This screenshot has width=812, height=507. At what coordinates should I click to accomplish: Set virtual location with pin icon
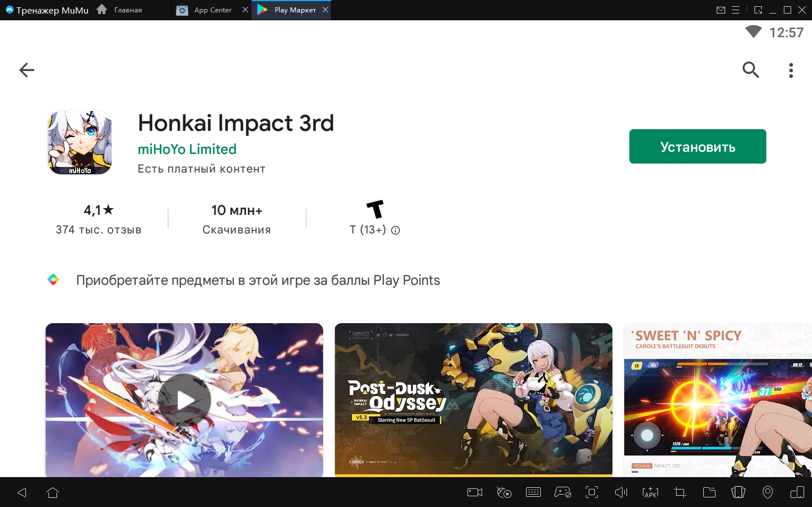[x=767, y=492]
